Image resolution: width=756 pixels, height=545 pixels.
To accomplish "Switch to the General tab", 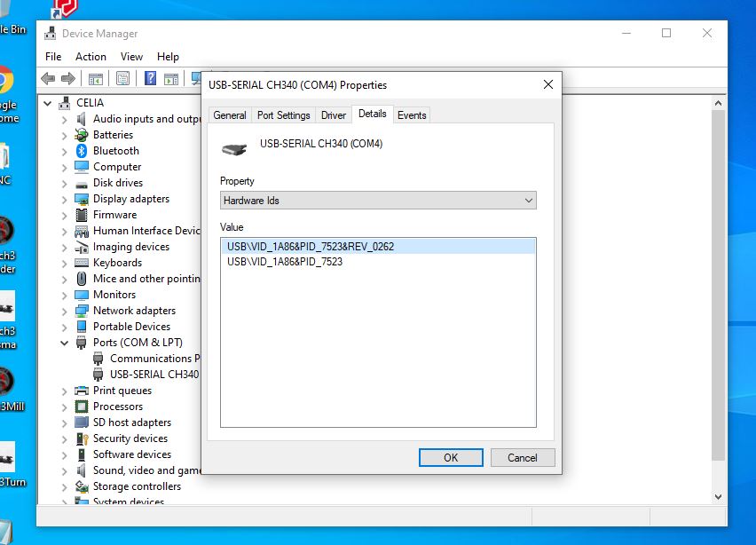I will [x=230, y=115].
